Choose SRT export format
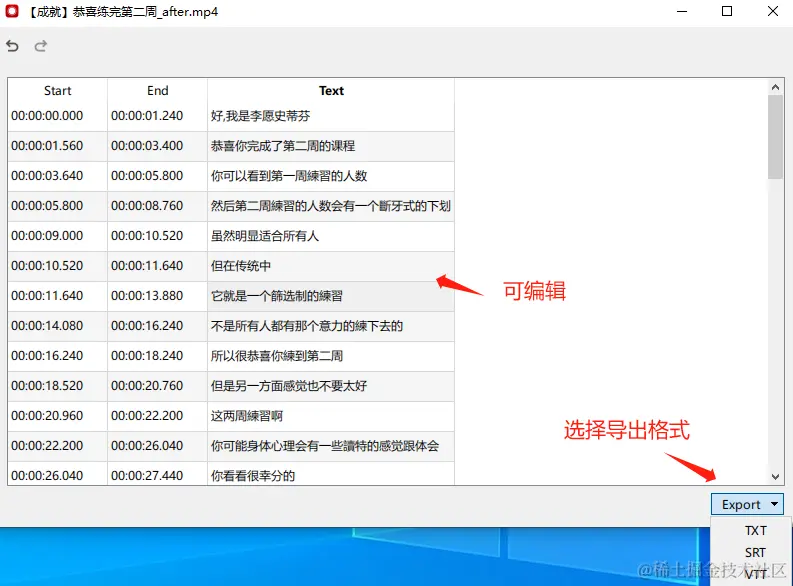The height and width of the screenshot is (586, 793). click(x=755, y=553)
